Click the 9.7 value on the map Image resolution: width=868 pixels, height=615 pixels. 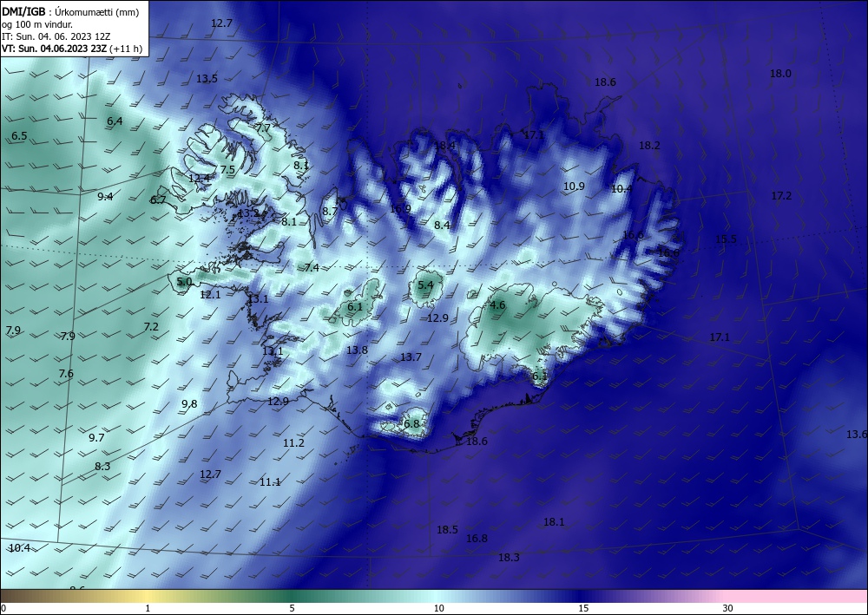96,437
